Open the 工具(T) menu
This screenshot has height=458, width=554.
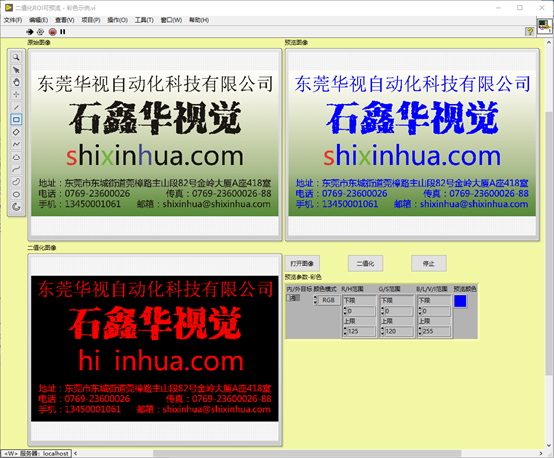[x=144, y=20]
